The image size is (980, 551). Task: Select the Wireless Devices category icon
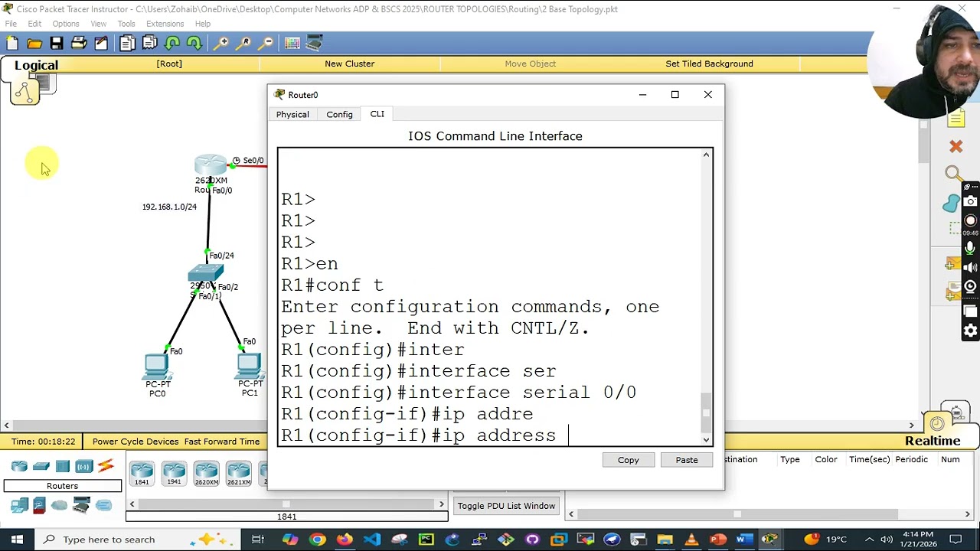84,466
